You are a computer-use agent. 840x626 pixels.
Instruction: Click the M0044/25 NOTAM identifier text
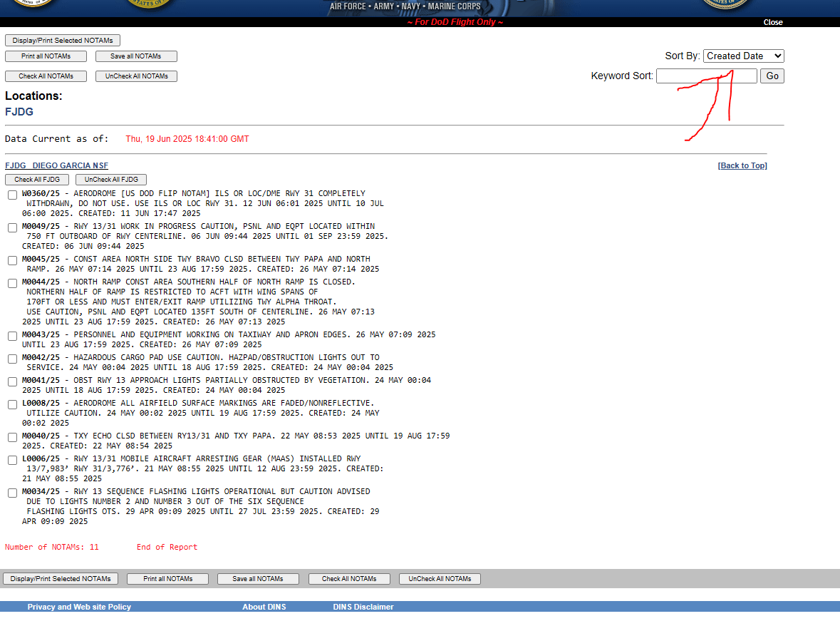tap(41, 282)
